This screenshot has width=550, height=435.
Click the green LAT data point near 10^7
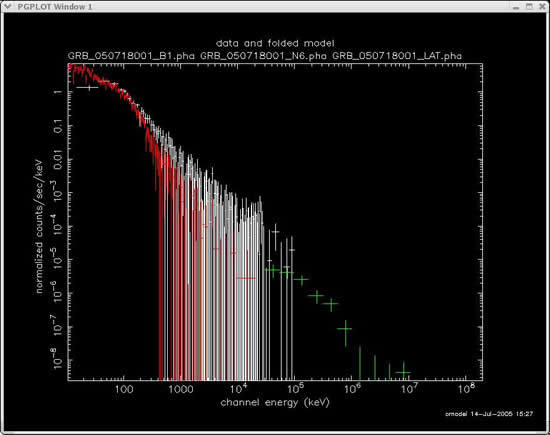403,373
